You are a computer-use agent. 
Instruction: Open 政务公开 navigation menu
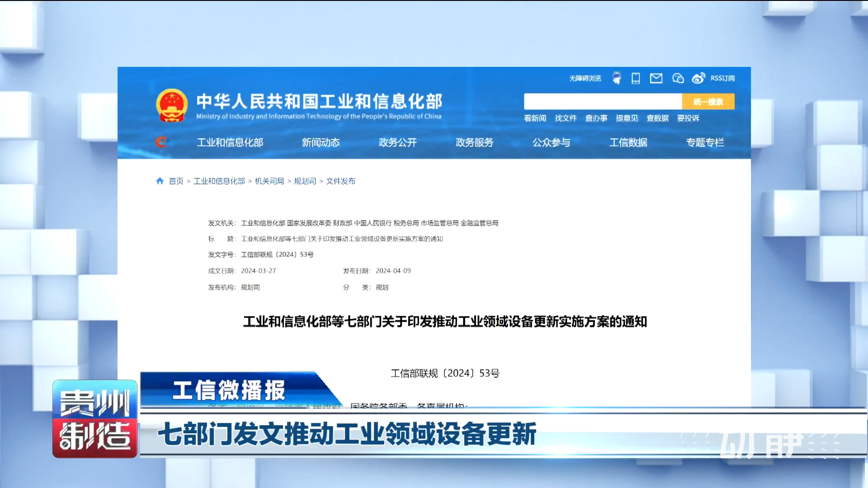tap(397, 142)
